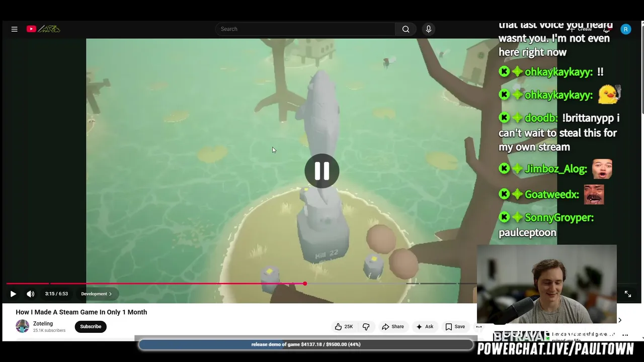Viewport: 644px width, 362px height.
Task: Click the large pause overlay in video
Action: click(x=322, y=171)
